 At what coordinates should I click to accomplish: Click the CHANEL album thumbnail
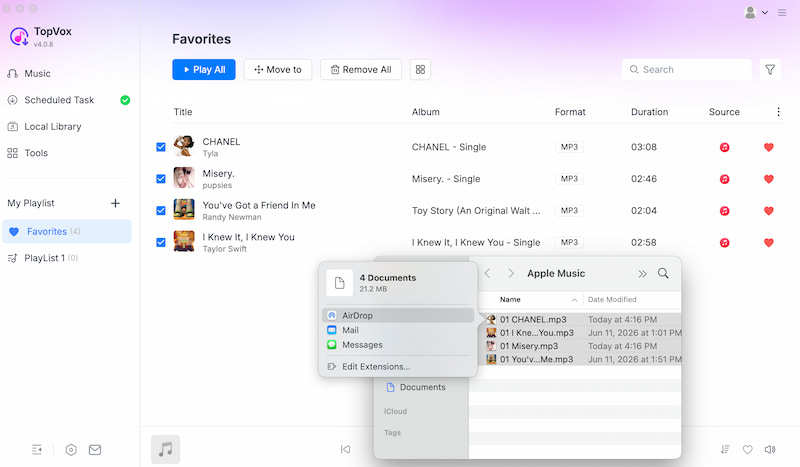(x=184, y=146)
